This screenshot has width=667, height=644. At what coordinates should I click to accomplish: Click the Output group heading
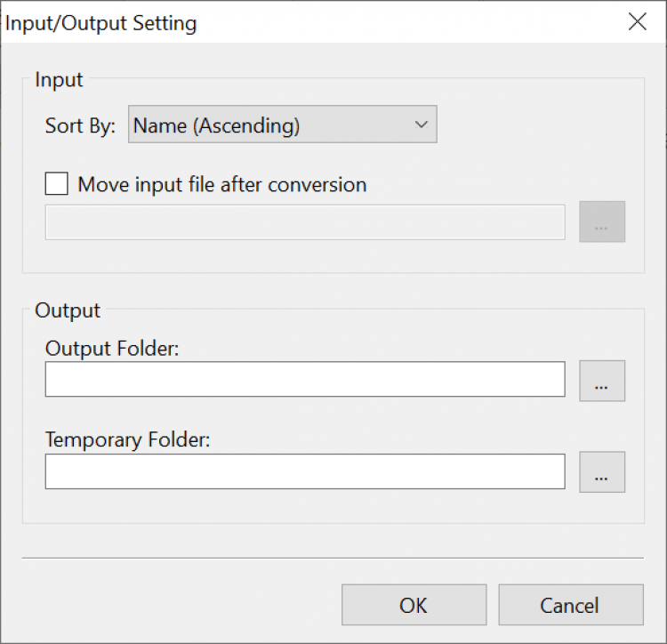(68, 310)
